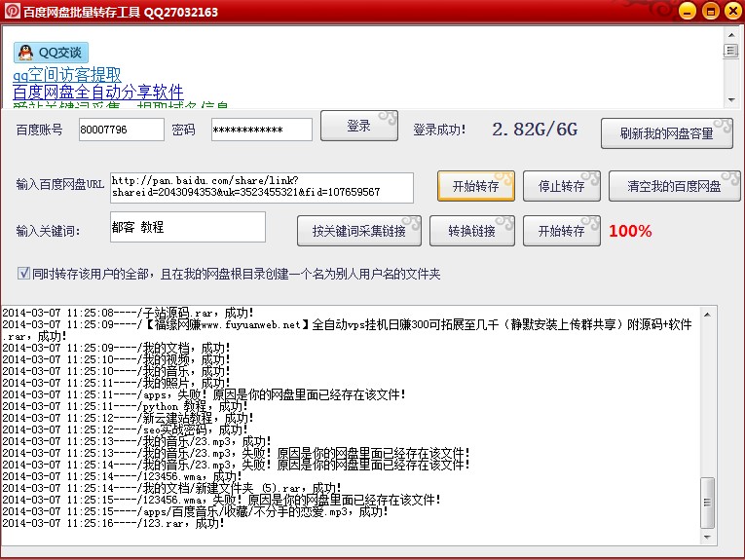745x560 pixels.
Task: Focus the 百度网盘URL text box
Action: (262, 188)
